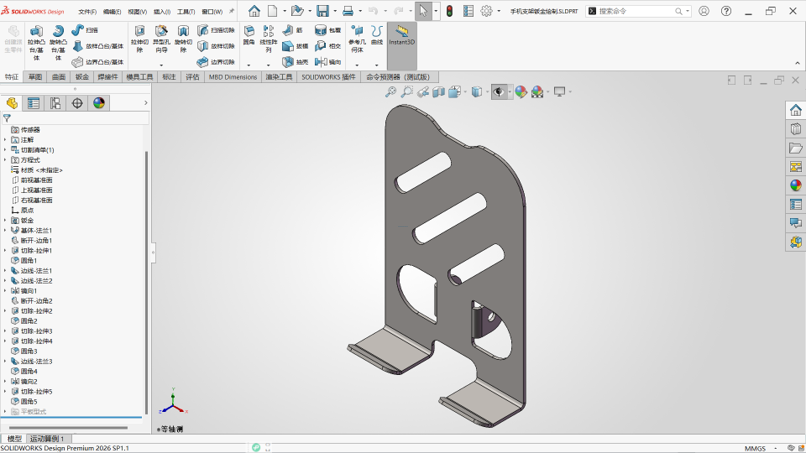Viewport: 806px width, 453px height.
Task: Click the 搜索命令 search input field
Action: 638,11
